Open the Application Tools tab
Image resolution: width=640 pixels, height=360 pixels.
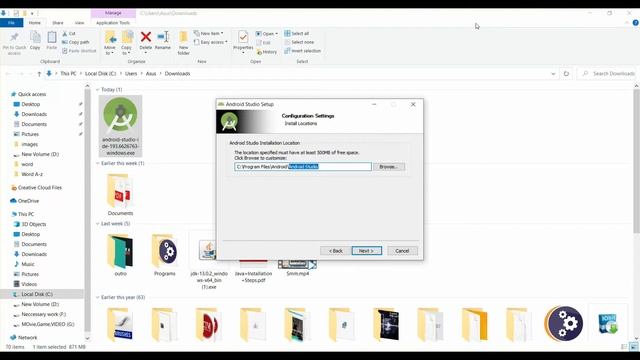click(x=113, y=23)
